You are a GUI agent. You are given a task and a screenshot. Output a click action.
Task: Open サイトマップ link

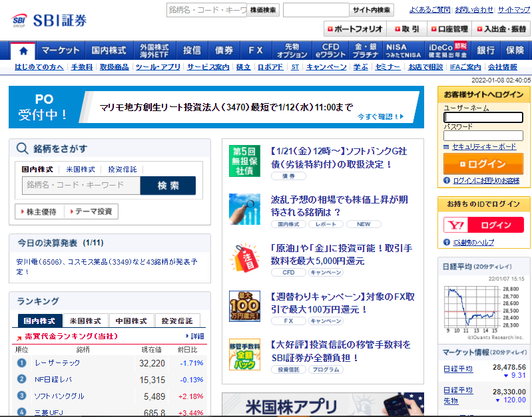pyautogui.click(x=513, y=10)
